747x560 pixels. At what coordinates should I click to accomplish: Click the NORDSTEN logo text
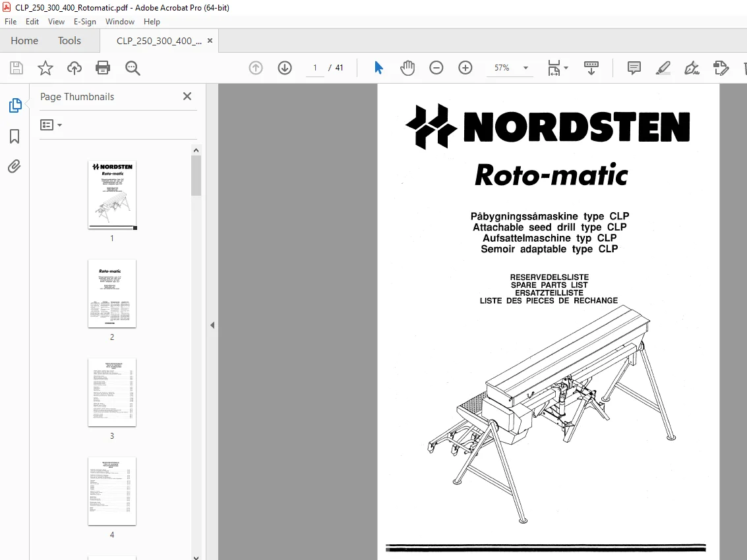tap(576, 127)
